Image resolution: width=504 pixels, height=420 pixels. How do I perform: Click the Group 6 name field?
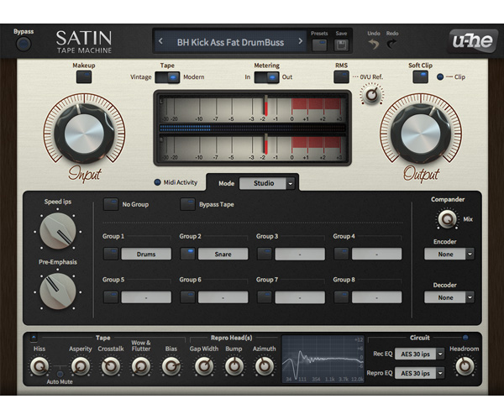[x=223, y=297]
